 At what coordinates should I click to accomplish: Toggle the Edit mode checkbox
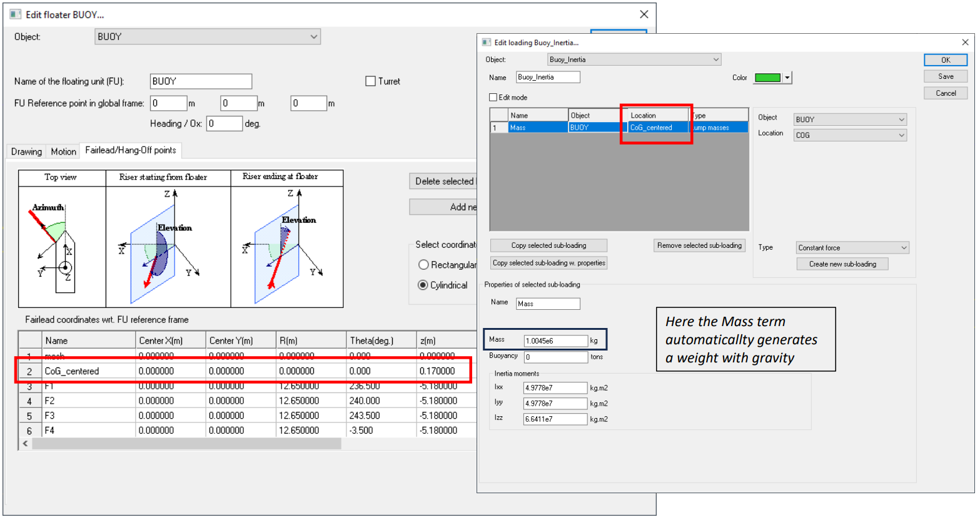pyautogui.click(x=493, y=98)
